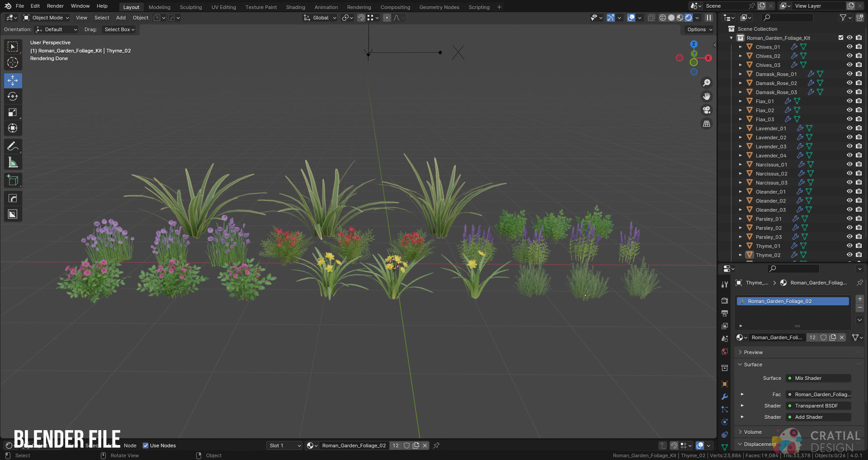Open the Tool properties tab
The image size is (868, 460).
click(x=725, y=284)
